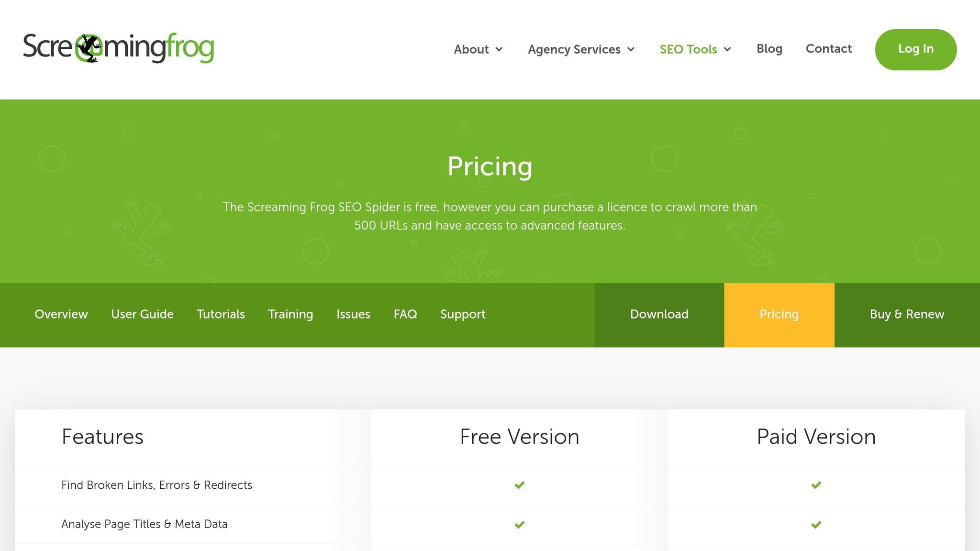Expand the Agency Services menu
The image size is (980, 551).
point(581,49)
